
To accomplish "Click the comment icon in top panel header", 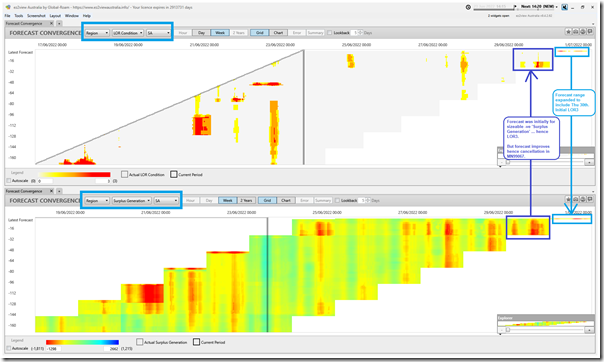I will point(590,32).
